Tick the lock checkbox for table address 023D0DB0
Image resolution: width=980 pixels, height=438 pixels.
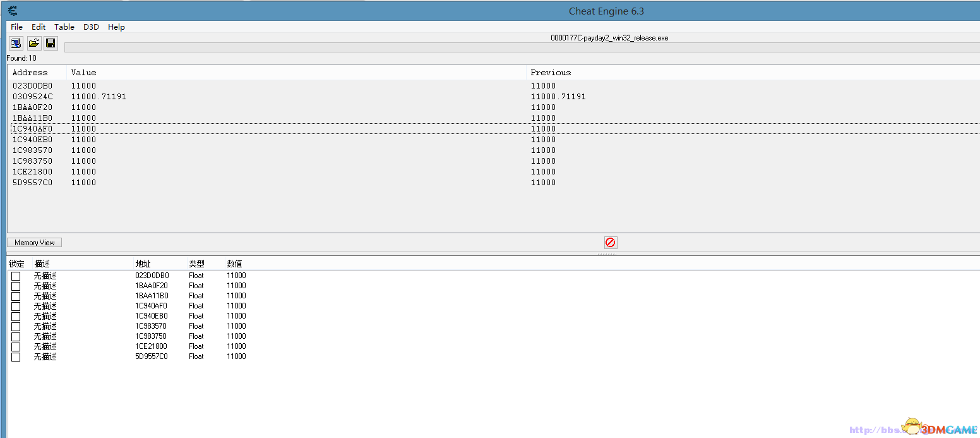click(16, 276)
